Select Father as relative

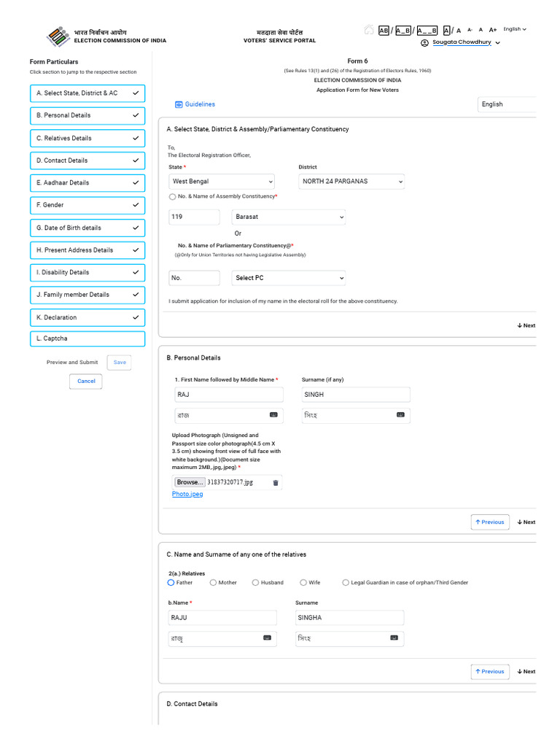[x=171, y=583]
